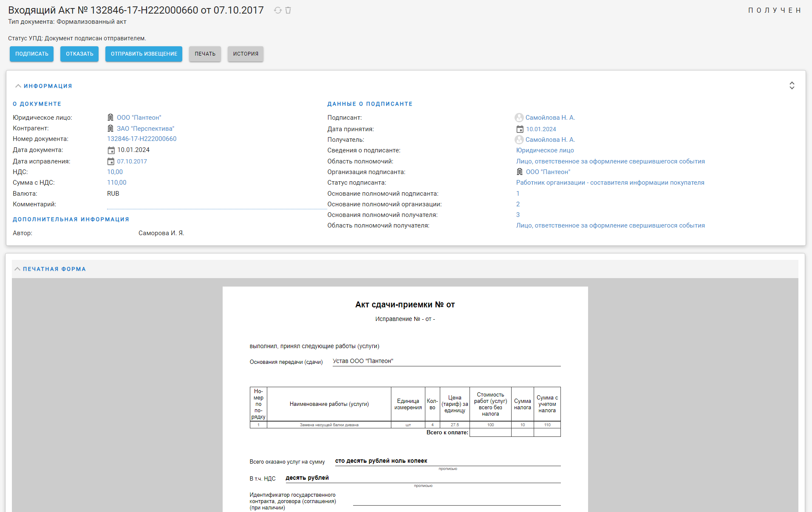This screenshot has height=512, width=812.
Task: Click document number 132846-17-H222000660 link
Action: pyautogui.click(x=141, y=139)
